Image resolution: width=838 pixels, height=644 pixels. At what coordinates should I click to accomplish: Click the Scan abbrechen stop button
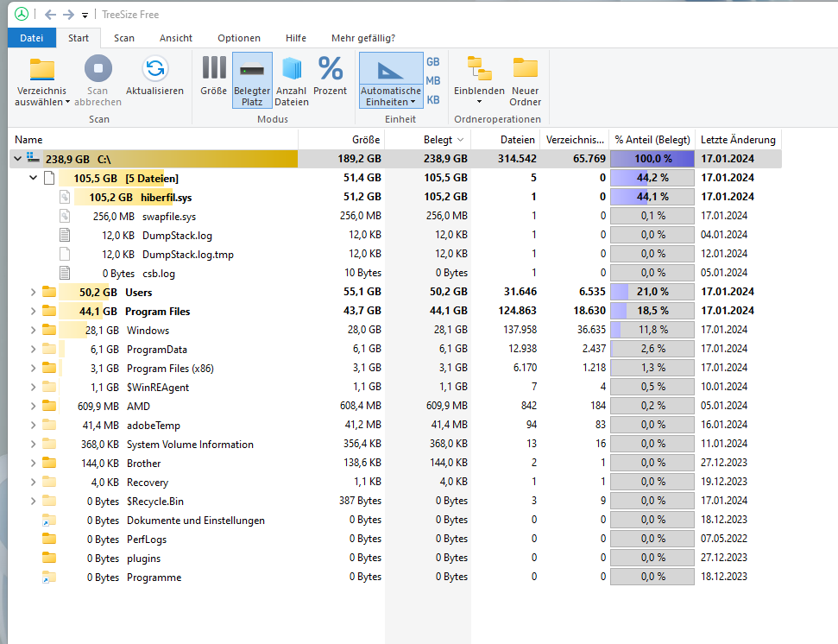98,69
